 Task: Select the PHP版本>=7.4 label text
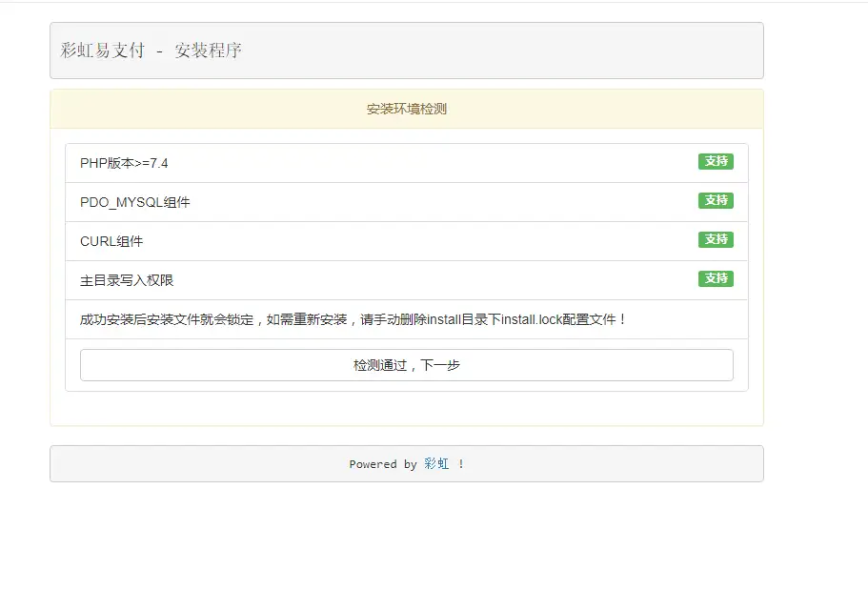(124, 163)
